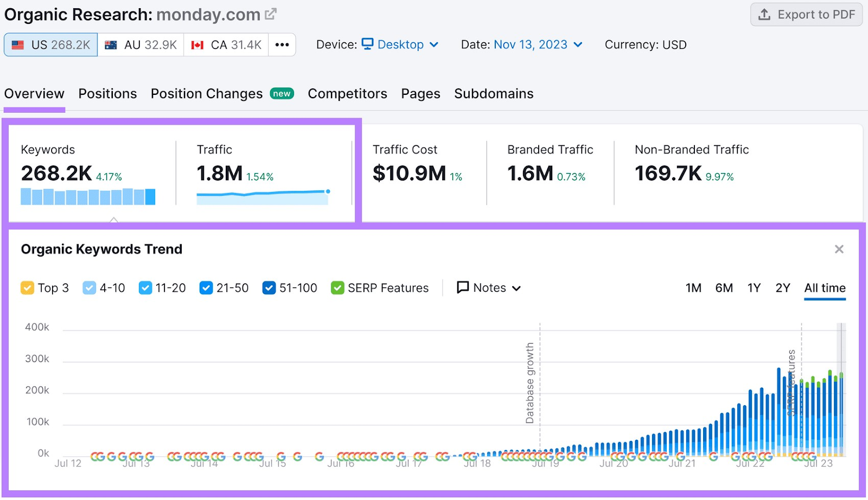Toggle the 51-100 positions checkbox
The image size is (868, 500).
(269, 288)
